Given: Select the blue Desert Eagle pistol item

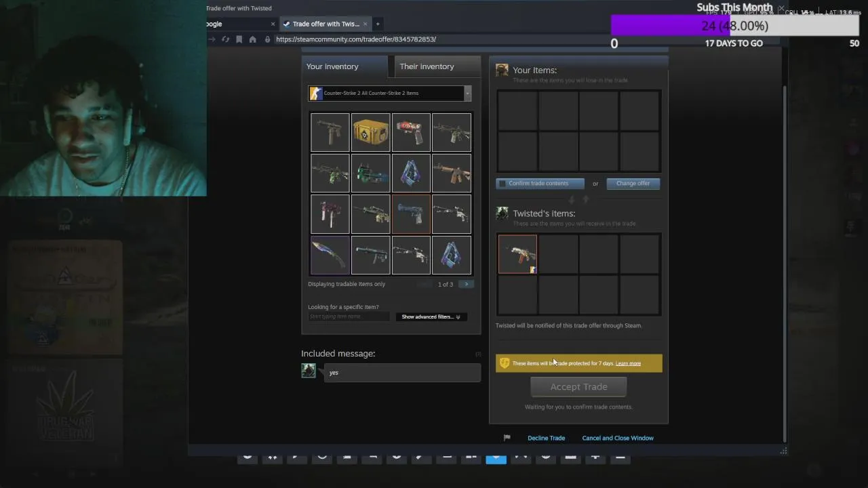Looking at the screenshot, I should 411,213.
